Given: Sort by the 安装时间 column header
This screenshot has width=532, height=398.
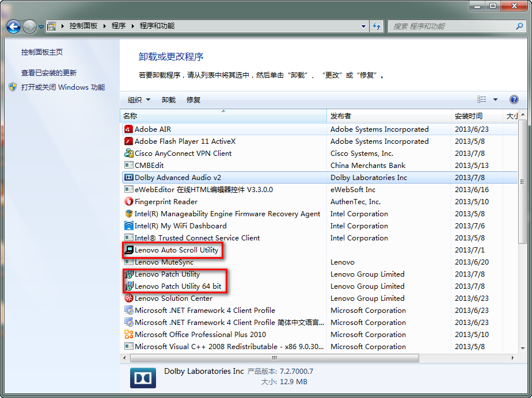Looking at the screenshot, I should coord(477,116).
